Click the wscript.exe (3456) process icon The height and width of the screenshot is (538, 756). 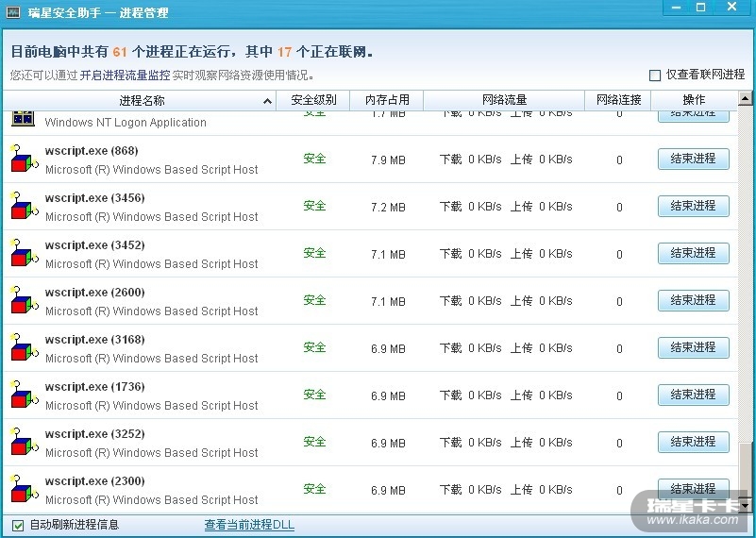(x=25, y=206)
